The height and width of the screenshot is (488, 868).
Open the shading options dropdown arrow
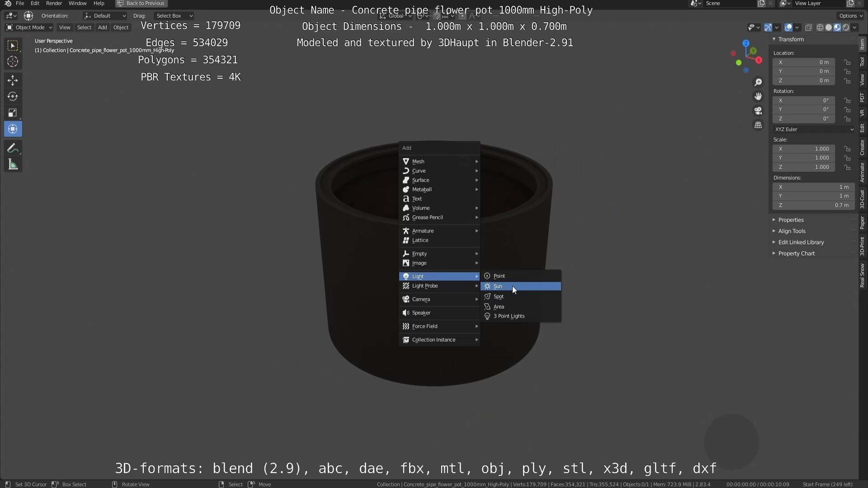tap(854, 28)
